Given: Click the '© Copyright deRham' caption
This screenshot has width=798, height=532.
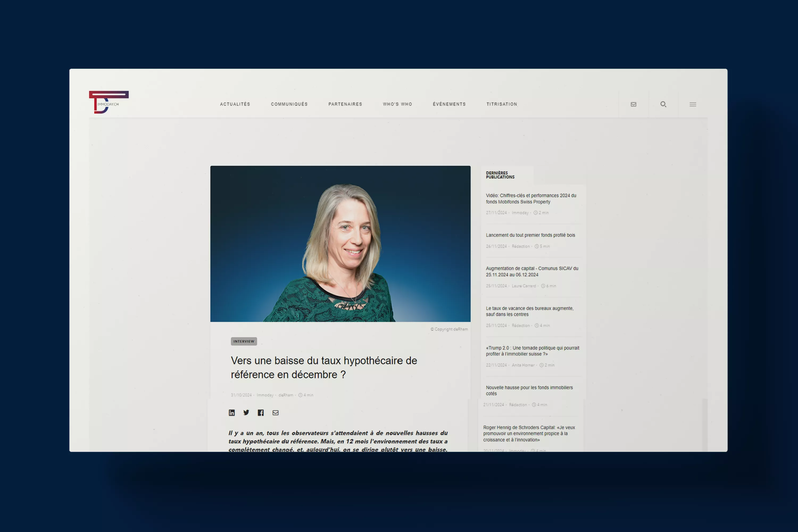Looking at the screenshot, I should tap(449, 329).
